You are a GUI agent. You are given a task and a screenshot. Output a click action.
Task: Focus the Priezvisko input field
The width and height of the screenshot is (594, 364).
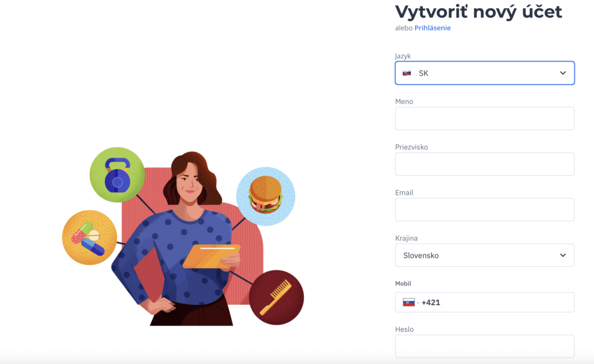point(484,164)
